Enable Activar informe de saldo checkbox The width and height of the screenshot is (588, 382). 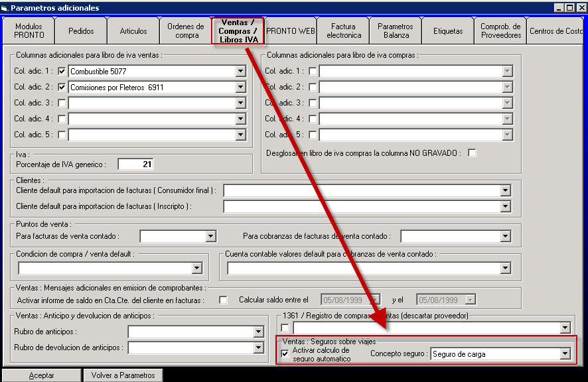[x=223, y=300]
